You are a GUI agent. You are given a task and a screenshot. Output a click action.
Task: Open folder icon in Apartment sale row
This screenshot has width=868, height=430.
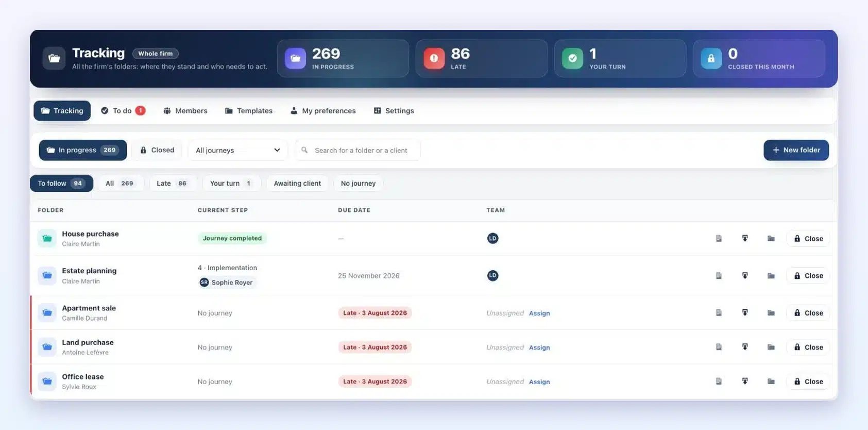(771, 312)
